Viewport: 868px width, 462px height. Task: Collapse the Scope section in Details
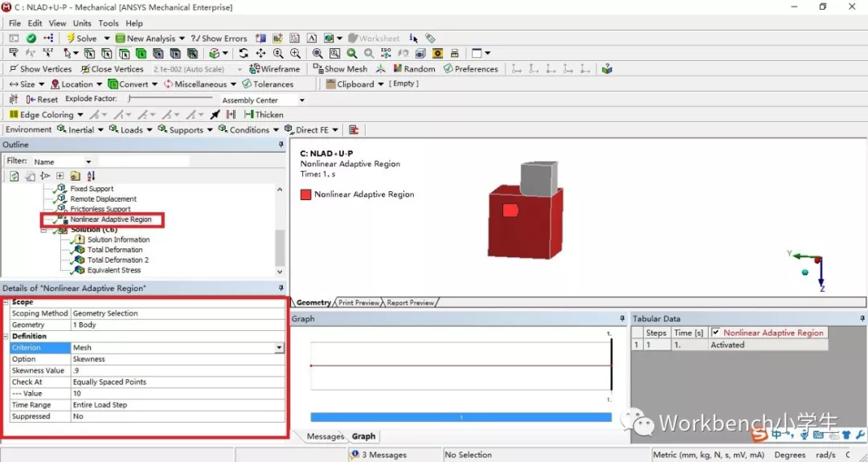[x=6, y=302]
